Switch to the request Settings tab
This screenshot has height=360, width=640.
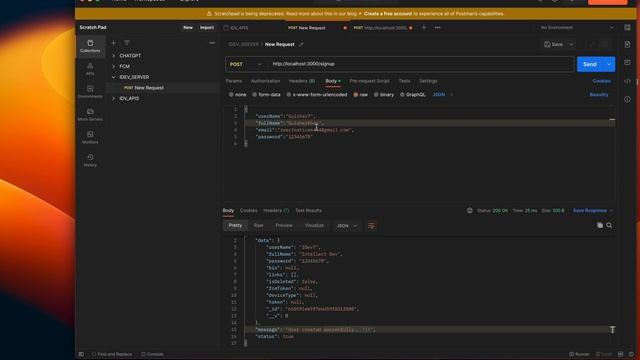click(x=428, y=81)
